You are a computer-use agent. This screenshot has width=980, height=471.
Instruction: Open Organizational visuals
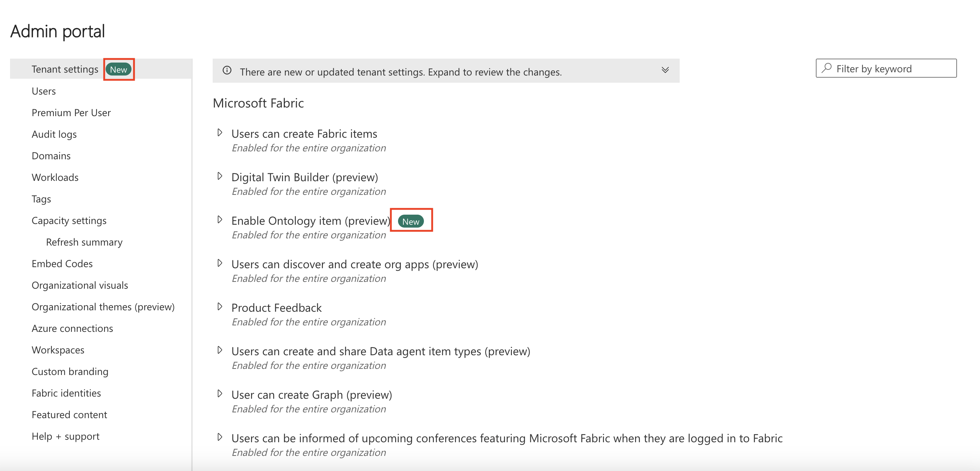pos(79,285)
